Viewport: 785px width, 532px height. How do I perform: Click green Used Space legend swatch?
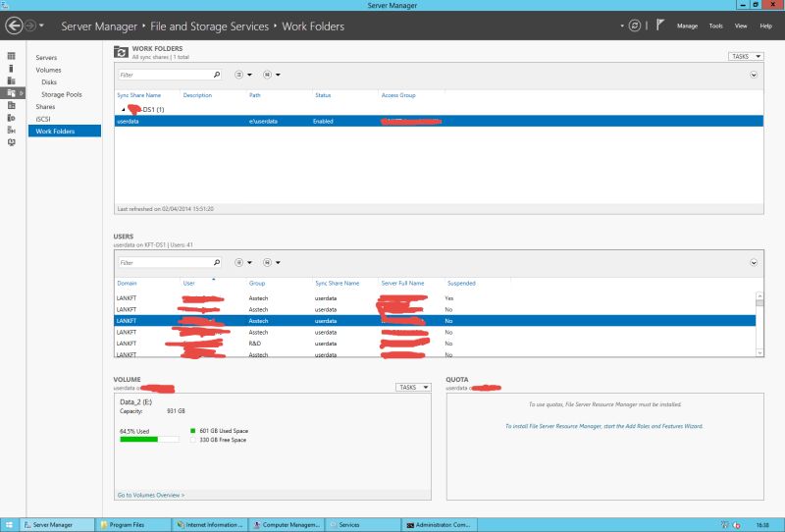coord(192,431)
